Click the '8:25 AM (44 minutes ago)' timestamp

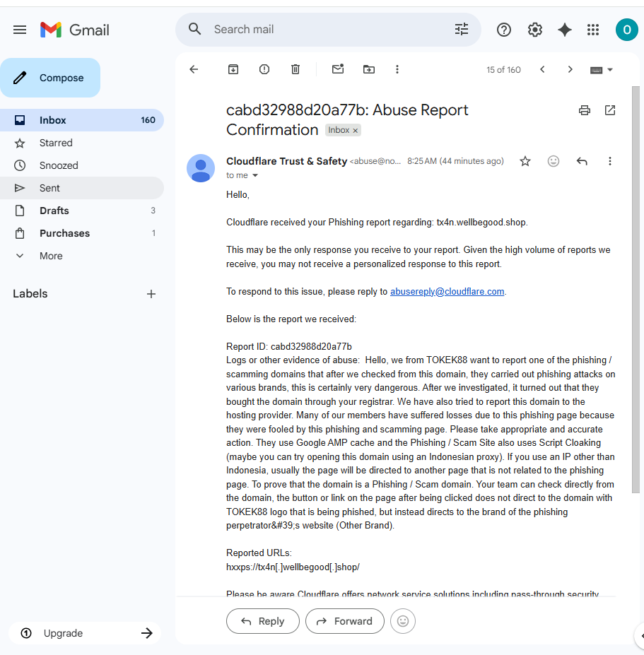(455, 161)
